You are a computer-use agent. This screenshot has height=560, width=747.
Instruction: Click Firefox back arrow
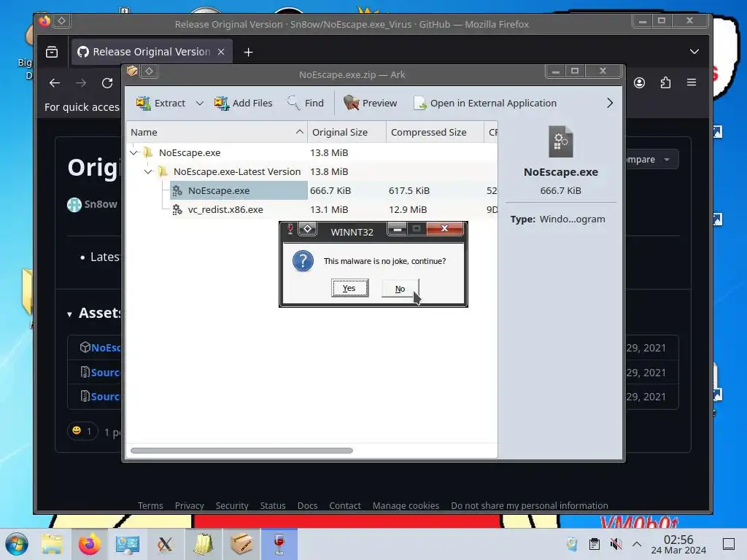coord(55,83)
